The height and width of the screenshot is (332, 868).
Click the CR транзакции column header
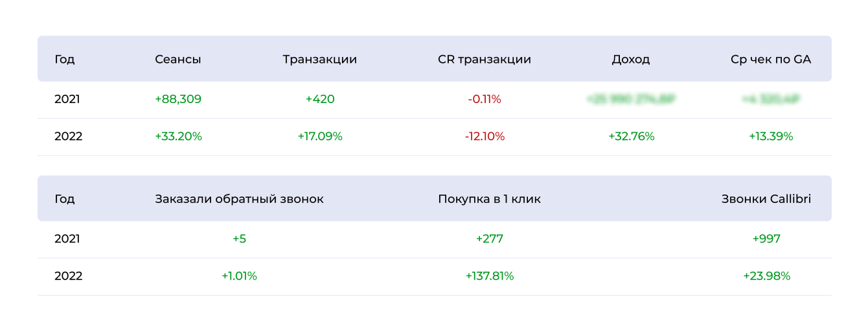(485, 59)
